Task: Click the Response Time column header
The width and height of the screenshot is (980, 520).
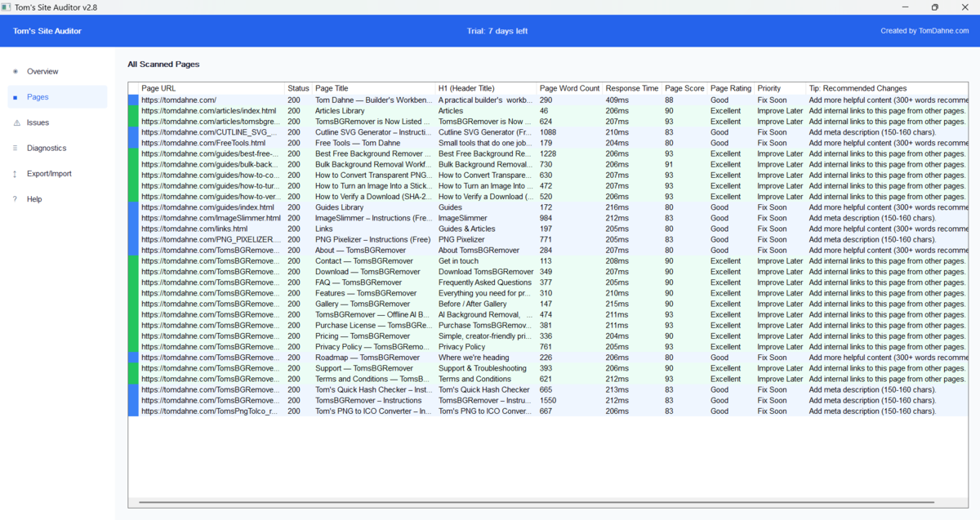Action: [632, 88]
